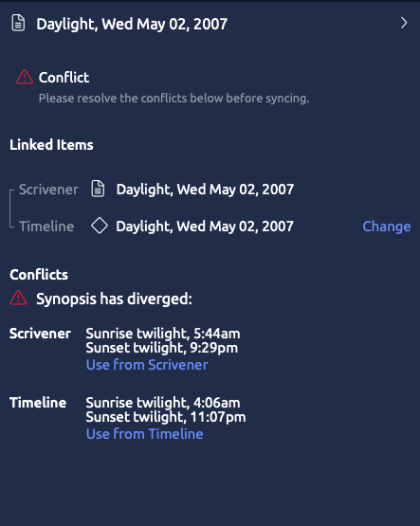Click the bracket linking Scrivener and Timeline
The height and width of the screenshot is (526, 420).
(x=11, y=209)
